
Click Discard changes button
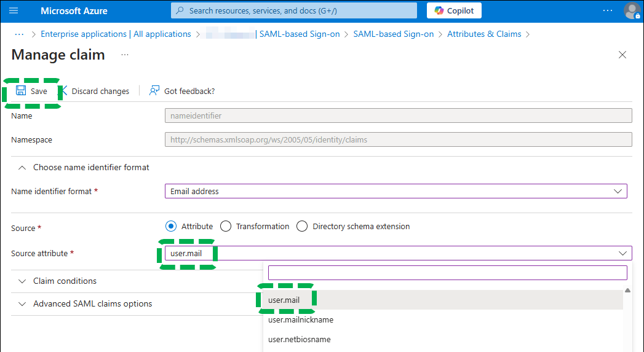[100, 91]
